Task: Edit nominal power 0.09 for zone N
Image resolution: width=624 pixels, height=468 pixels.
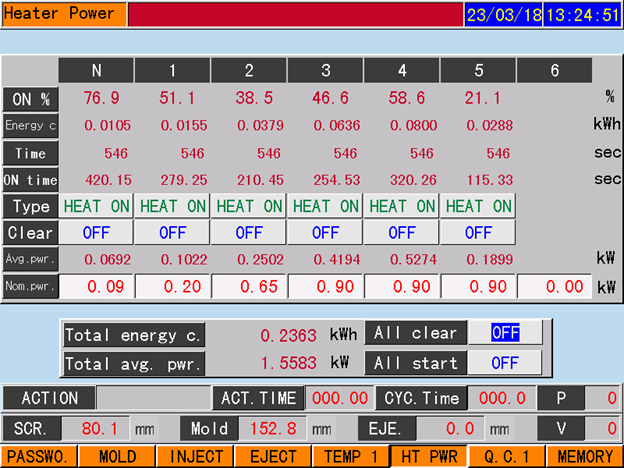Action: [96, 287]
